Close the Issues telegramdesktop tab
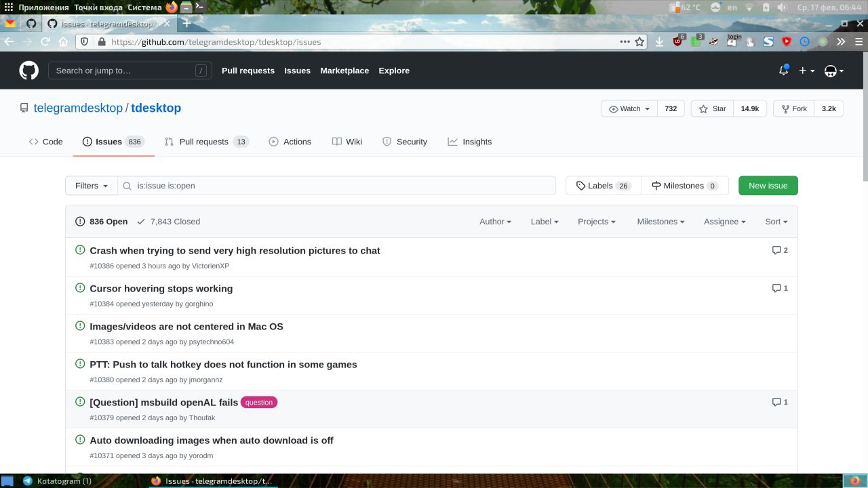The image size is (868, 488). pyautogui.click(x=167, y=24)
